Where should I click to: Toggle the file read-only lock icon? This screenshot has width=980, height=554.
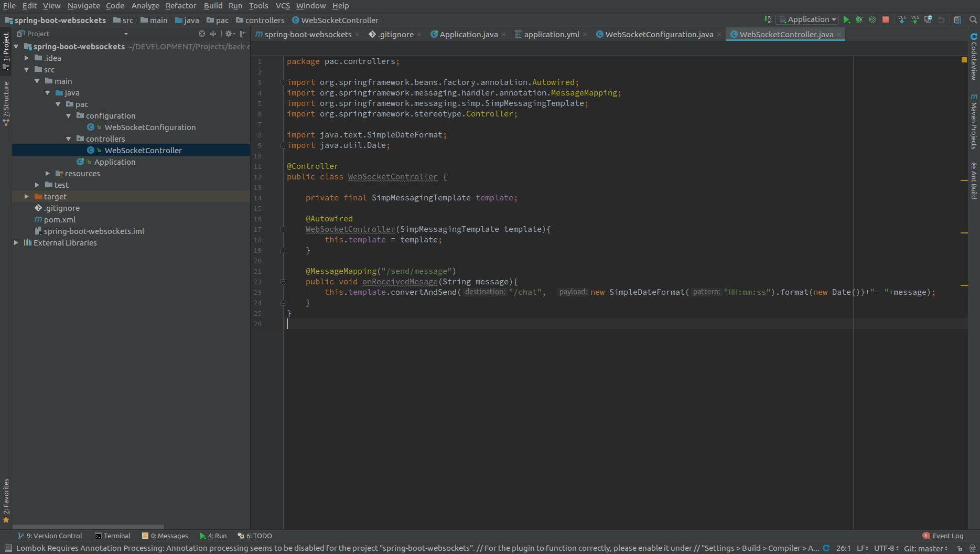point(960,548)
